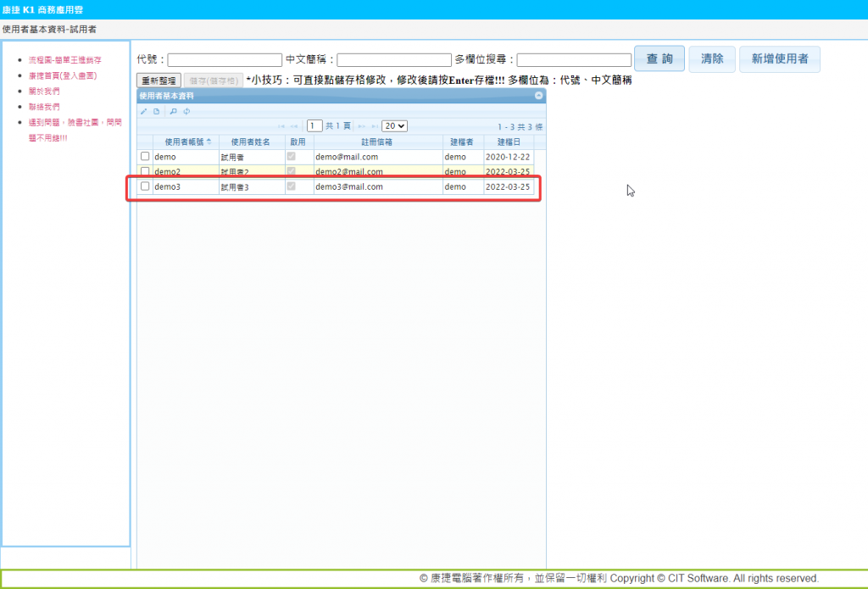Collapse the 使用者基本資料 grid panel

coord(538,96)
